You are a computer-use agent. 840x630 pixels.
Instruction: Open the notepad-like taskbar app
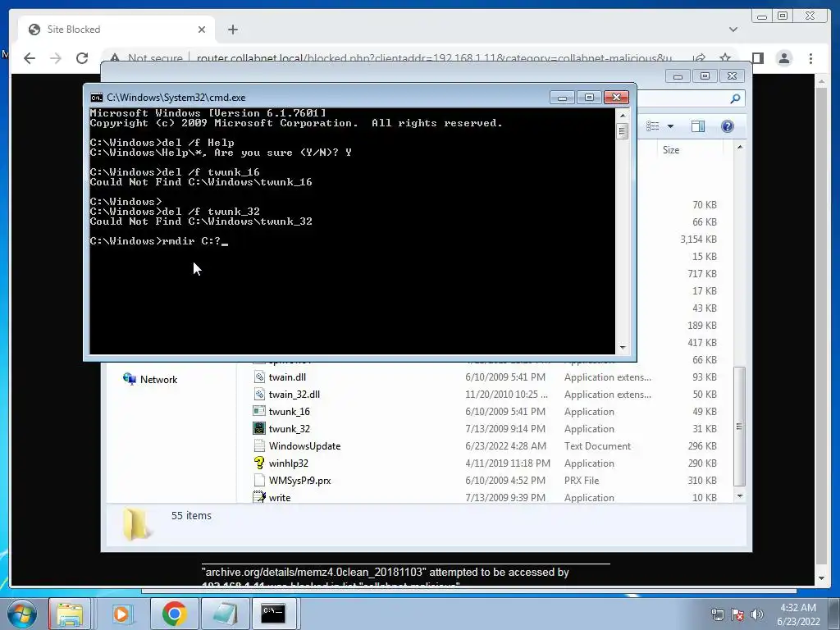coord(225,614)
